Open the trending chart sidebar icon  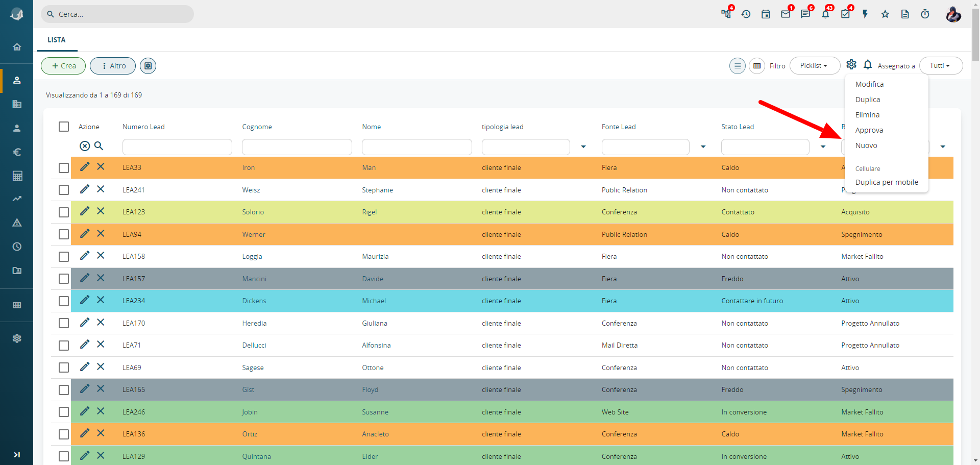(x=17, y=199)
